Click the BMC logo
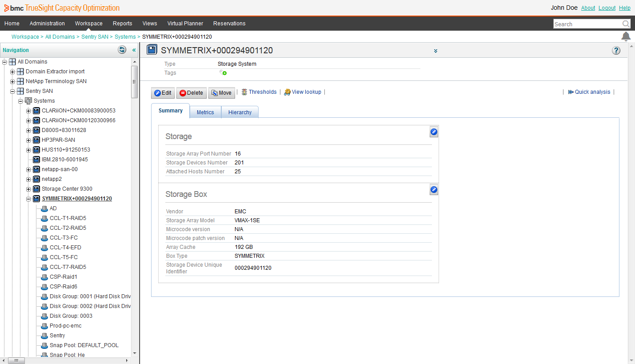635x364 pixels. [x=13, y=8]
